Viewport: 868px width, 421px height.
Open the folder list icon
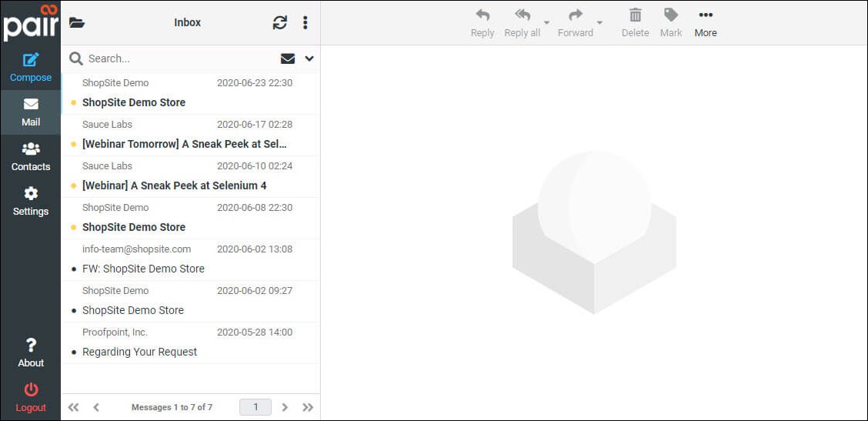[x=76, y=23]
